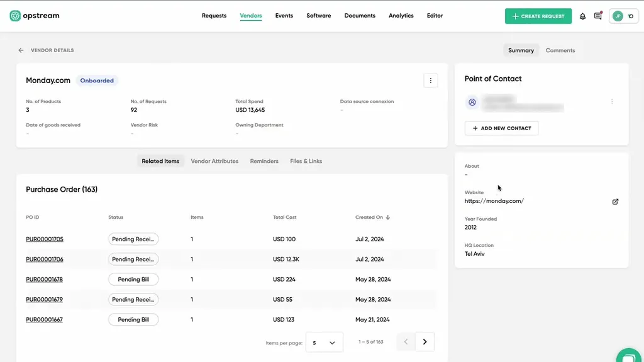Open items per page dropdown

[324, 343]
